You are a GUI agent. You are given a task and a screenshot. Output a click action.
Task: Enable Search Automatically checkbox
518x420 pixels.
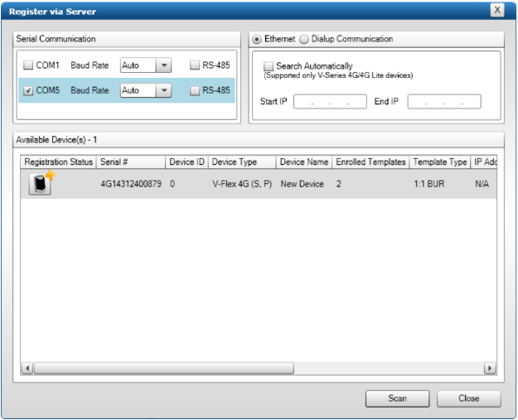(268, 66)
